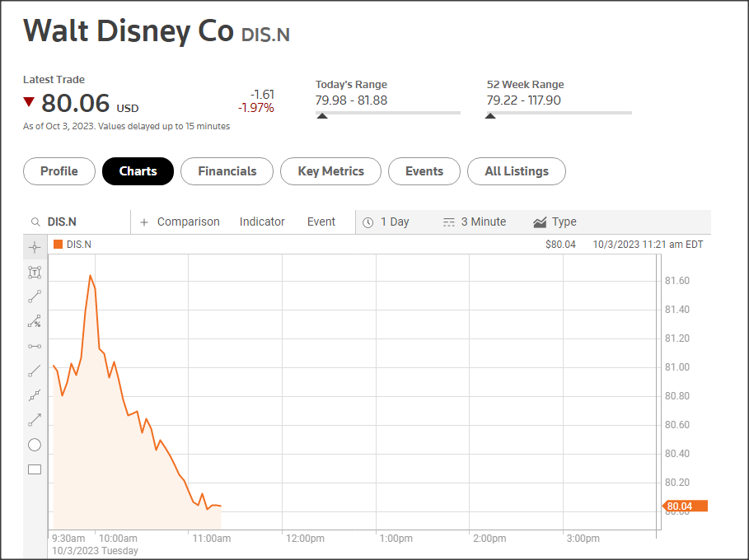Click the DIS.N symbol search field

pyautogui.click(x=77, y=222)
